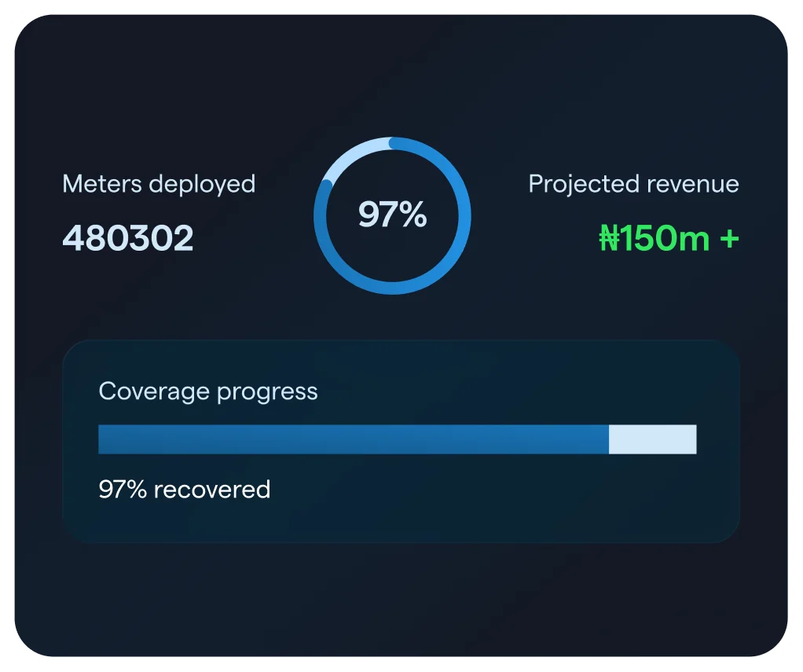
Task: Click the 97% text inside the ring
Action: point(392,214)
